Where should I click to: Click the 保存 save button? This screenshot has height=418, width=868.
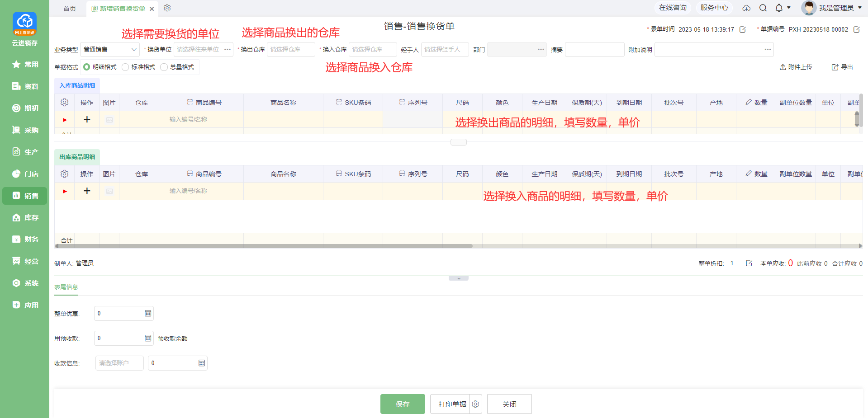tap(403, 404)
